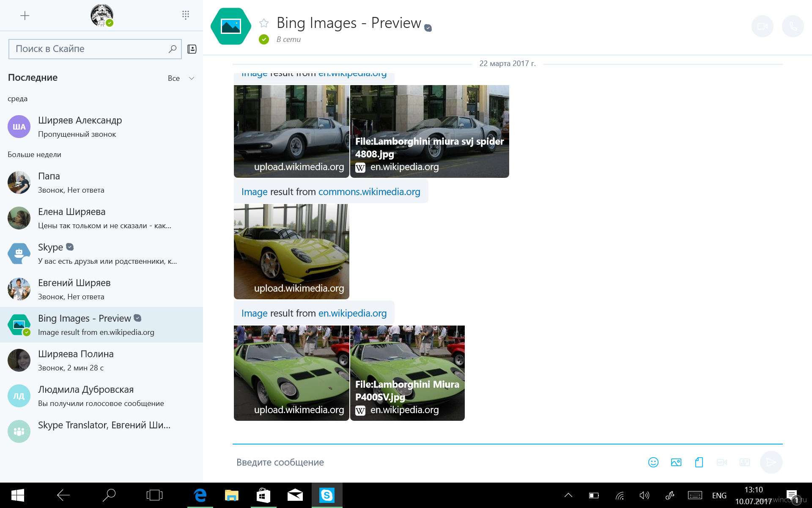Viewport: 812px width, 508px height.
Task: Attach a file with the document icon
Action: pos(699,462)
